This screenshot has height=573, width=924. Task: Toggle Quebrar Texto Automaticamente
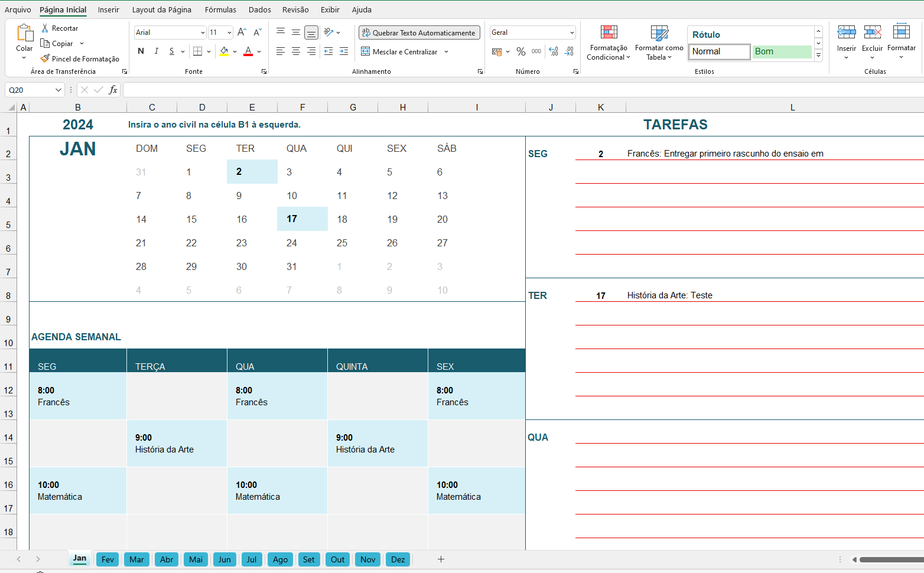(419, 32)
